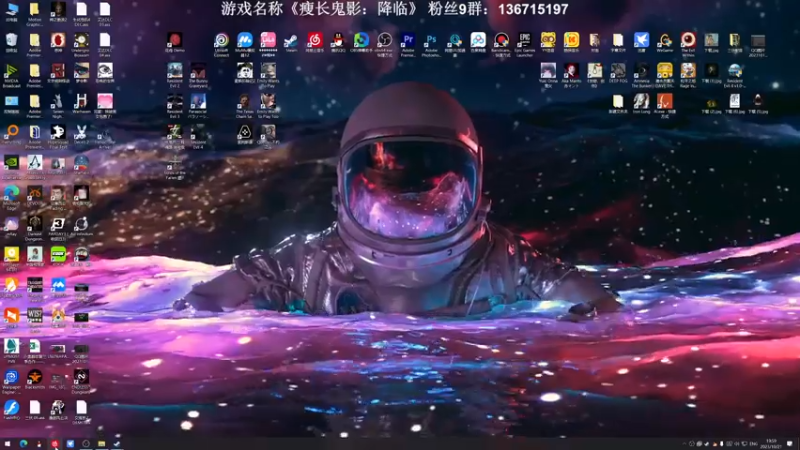Open the obs64.exe shortcut
The height and width of the screenshot is (450, 800).
point(384,44)
